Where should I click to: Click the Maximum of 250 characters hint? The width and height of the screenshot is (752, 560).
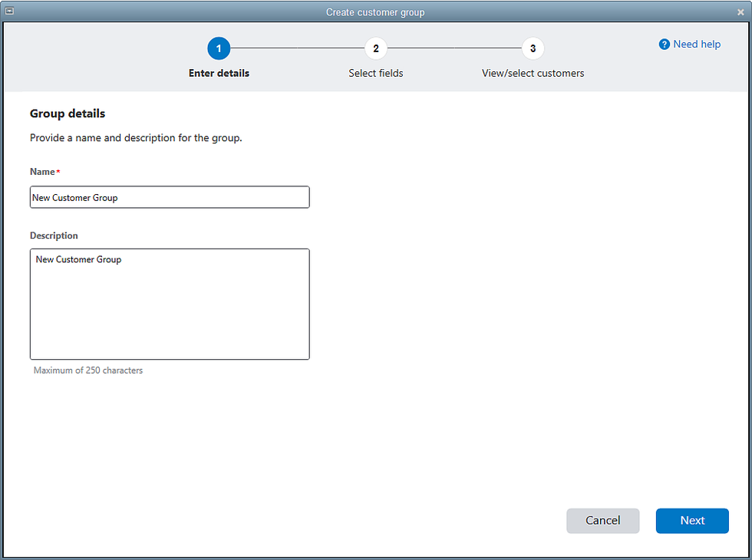(88, 371)
